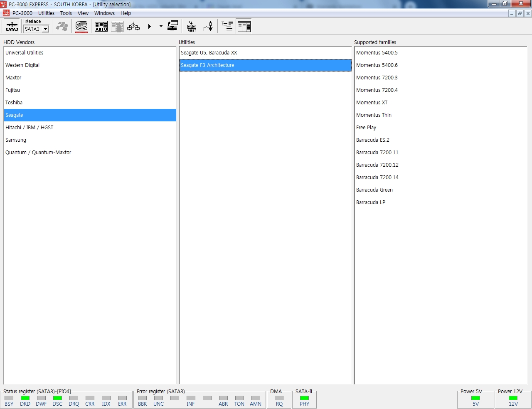This screenshot has width=532, height=409.
Task: Click the play arrow toolbar button
Action: pos(149,27)
